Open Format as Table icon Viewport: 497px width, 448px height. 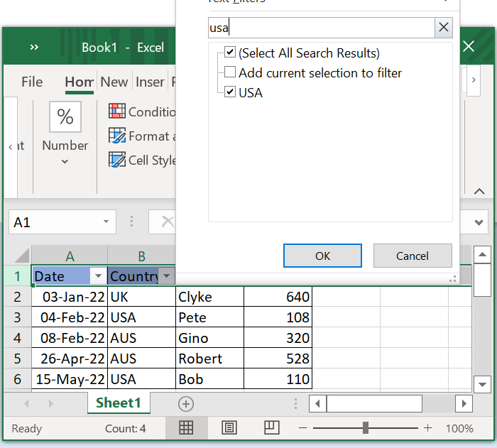pyautogui.click(x=117, y=136)
